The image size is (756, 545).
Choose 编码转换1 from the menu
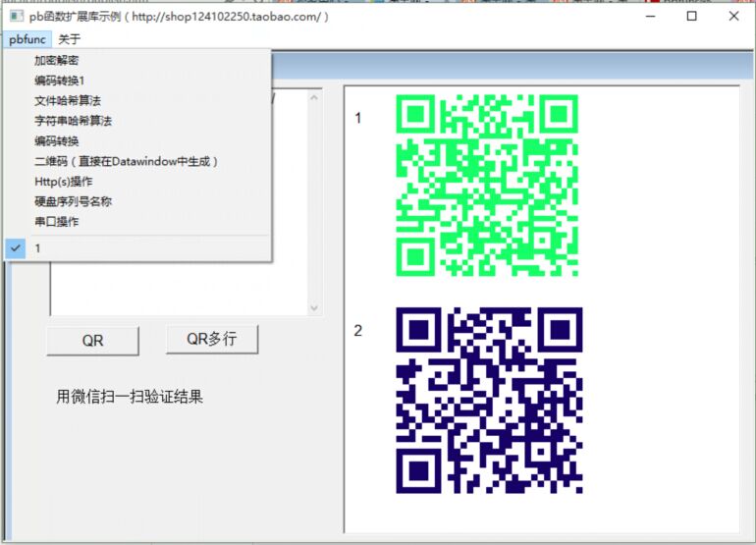click(x=137, y=81)
